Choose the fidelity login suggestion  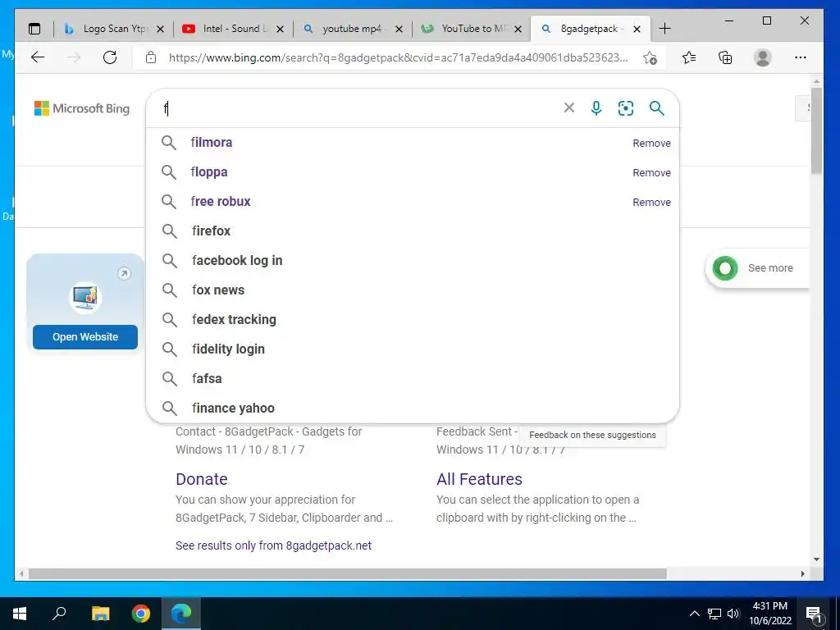(x=413, y=349)
